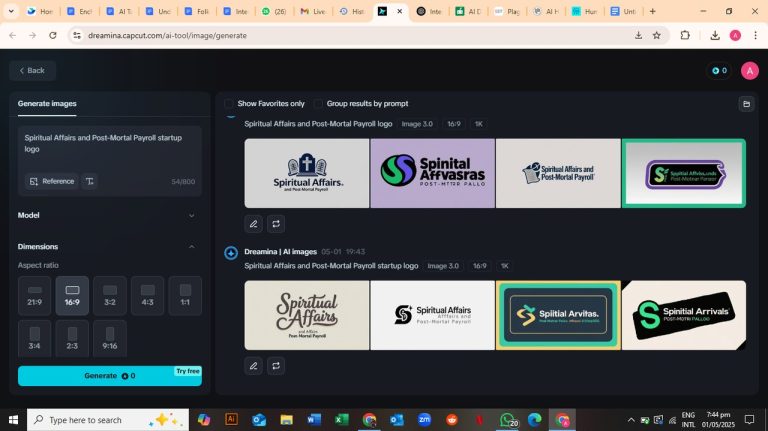The height and width of the screenshot is (431, 768).
Task: Go back using the Back button
Action: click(x=31, y=70)
